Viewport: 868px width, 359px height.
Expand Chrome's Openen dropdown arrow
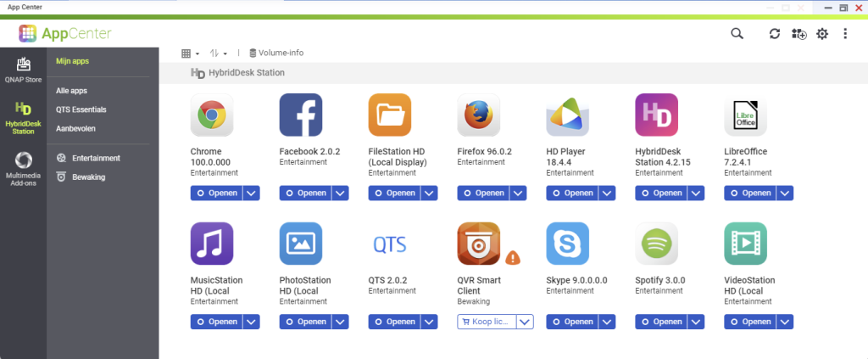[x=251, y=193]
